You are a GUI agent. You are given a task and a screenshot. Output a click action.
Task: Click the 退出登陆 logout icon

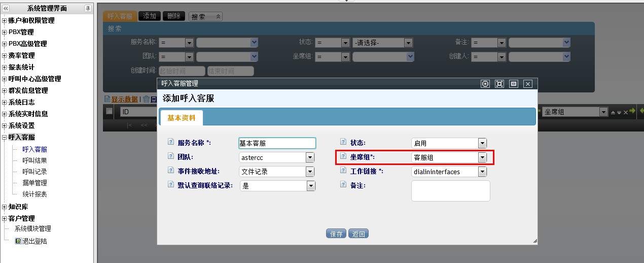coord(18,241)
